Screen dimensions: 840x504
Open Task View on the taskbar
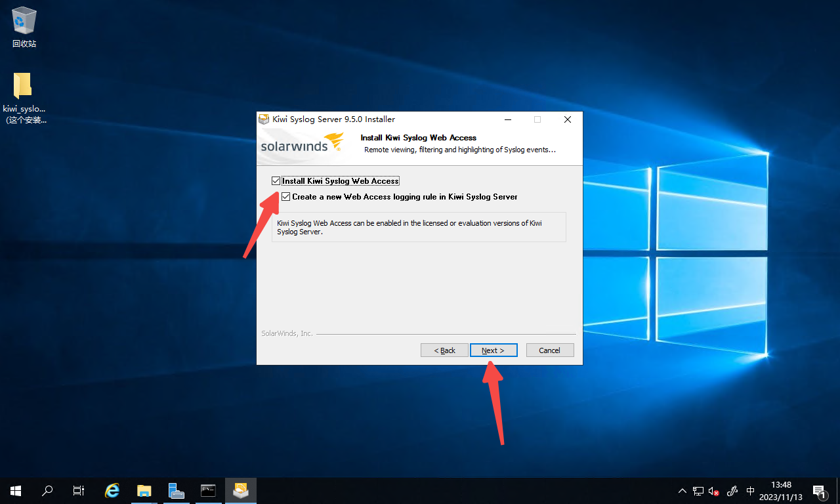pos(79,490)
